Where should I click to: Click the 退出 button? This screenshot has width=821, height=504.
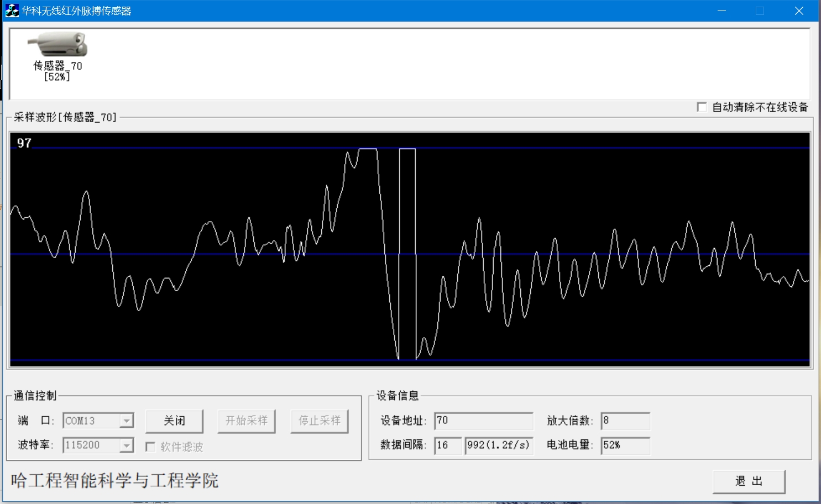tap(749, 481)
